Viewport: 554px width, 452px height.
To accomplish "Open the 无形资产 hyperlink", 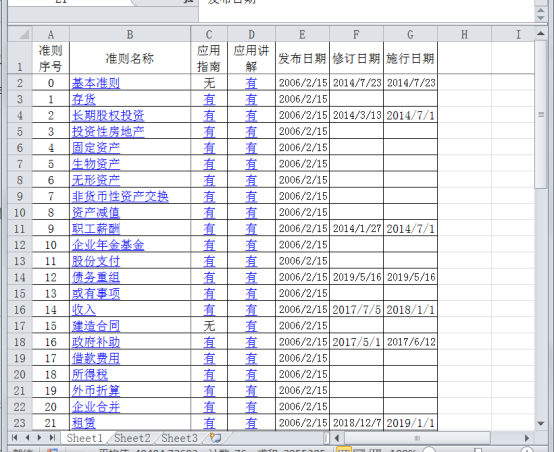I will click(x=96, y=180).
